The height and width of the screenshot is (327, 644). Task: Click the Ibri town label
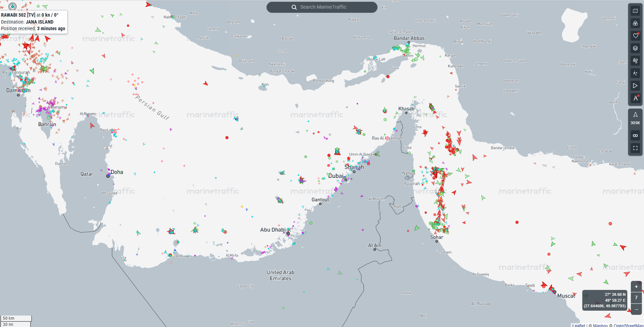click(423, 316)
